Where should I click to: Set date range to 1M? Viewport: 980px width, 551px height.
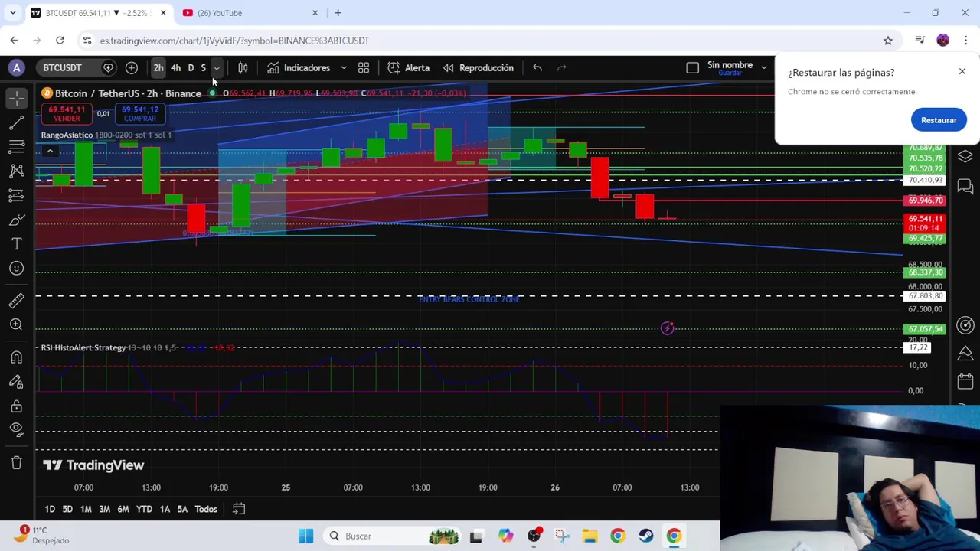pyautogui.click(x=86, y=509)
